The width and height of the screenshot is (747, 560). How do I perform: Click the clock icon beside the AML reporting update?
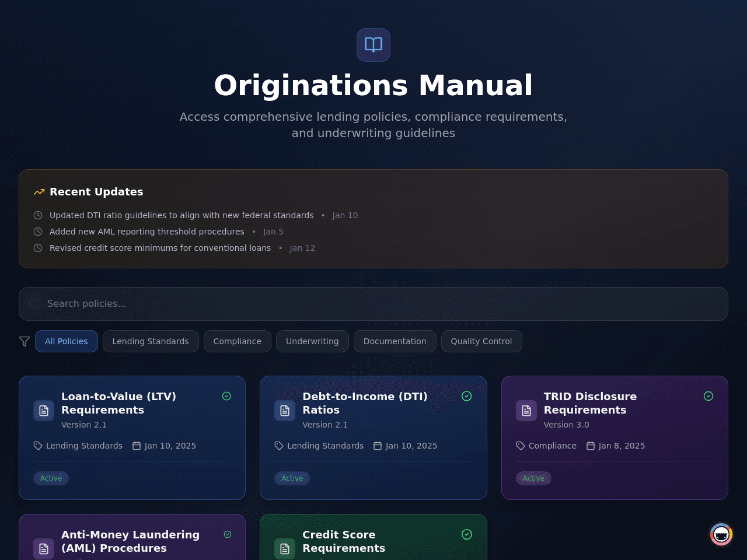(38, 232)
